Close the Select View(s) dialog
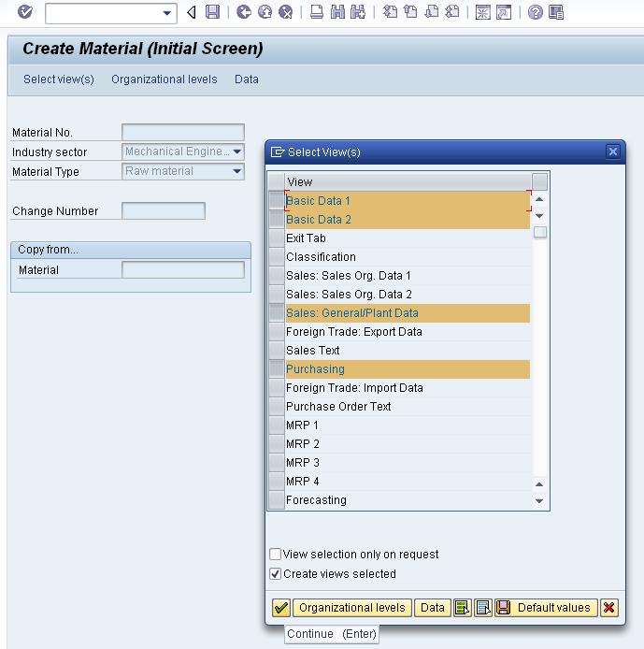The height and width of the screenshot is (649, 644). pyautogui.click(x=612, y=151)
